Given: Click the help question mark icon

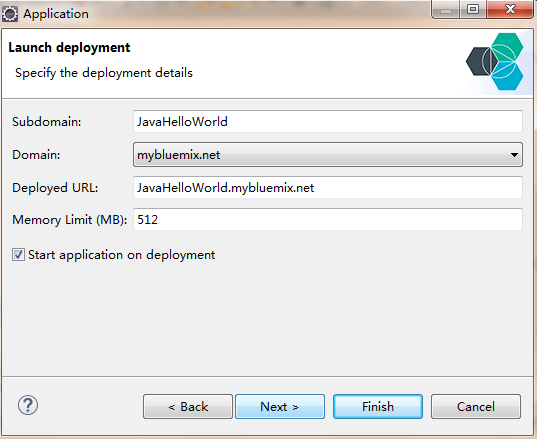Looking at the screenshot, I should coord(28,405).
